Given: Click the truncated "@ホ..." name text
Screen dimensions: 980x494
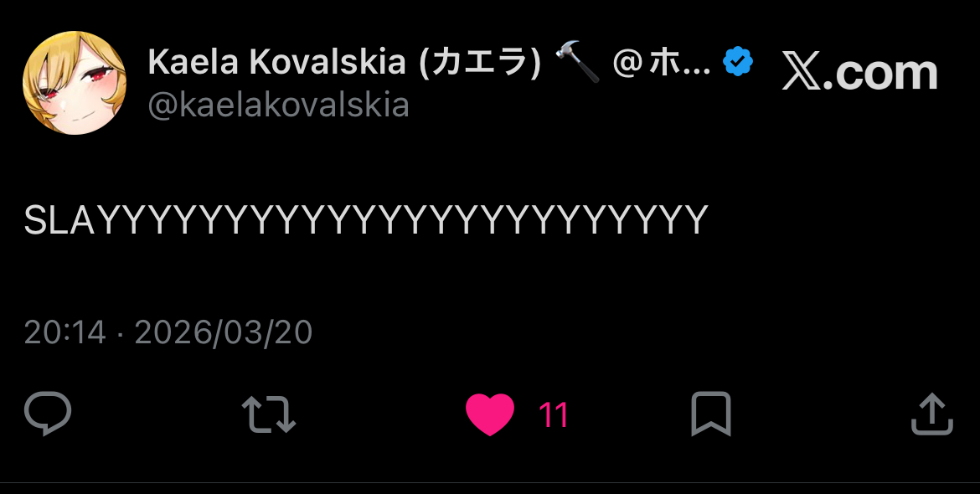Looking at the screenshot, I should (x=662, y=63).
